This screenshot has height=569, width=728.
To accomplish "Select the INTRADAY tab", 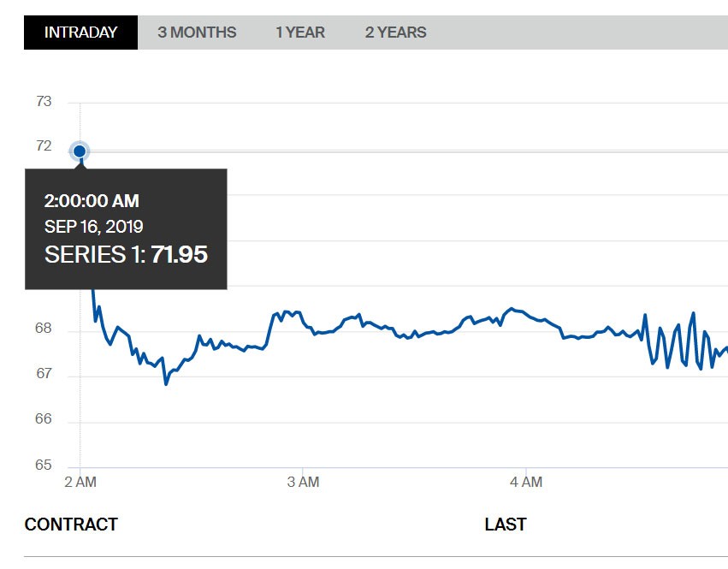I will pos(80,33).
